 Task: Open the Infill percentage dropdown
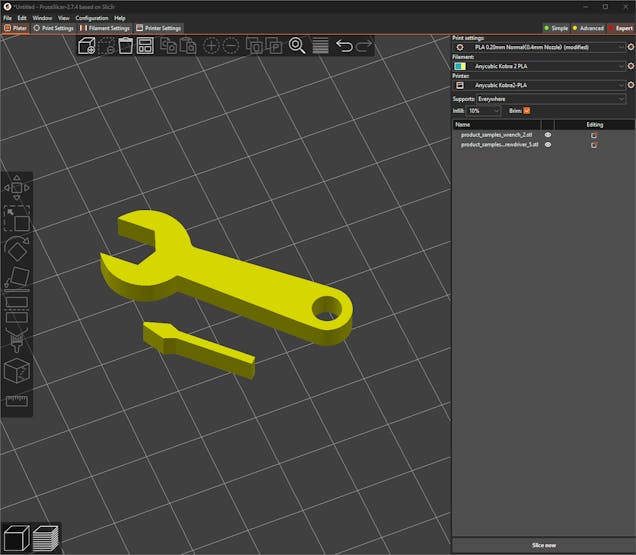point(484,111)
